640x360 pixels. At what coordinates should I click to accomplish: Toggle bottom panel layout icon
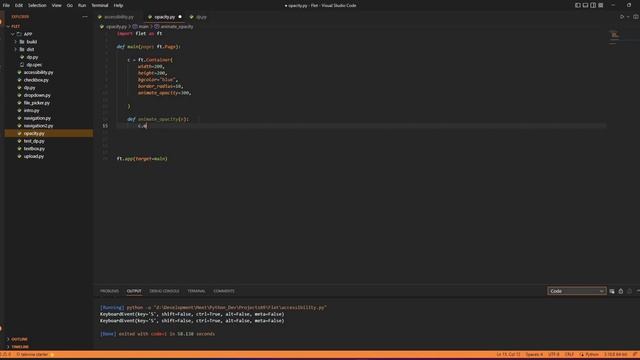point(585,5)
